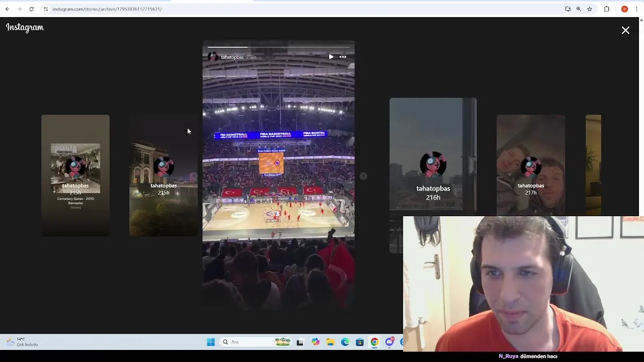Click install app icon in address bar

[568, 9]
